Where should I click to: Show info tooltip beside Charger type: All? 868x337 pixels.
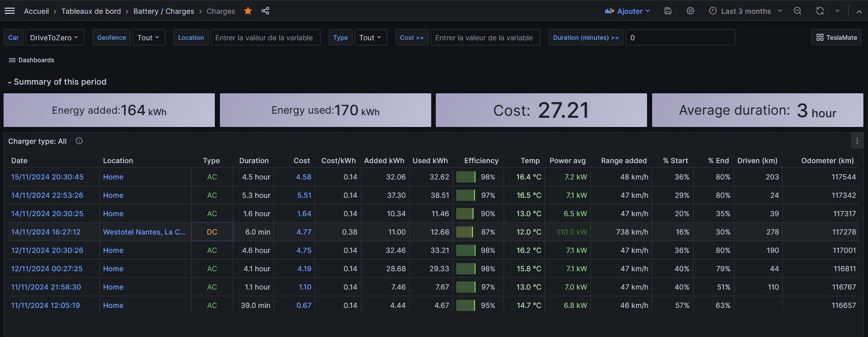coord(79,141)
